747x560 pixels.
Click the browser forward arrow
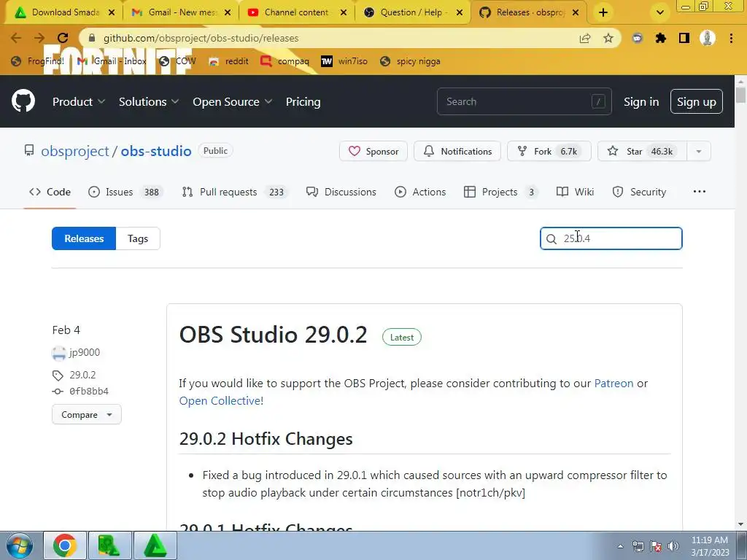click(x=39, y=38)
